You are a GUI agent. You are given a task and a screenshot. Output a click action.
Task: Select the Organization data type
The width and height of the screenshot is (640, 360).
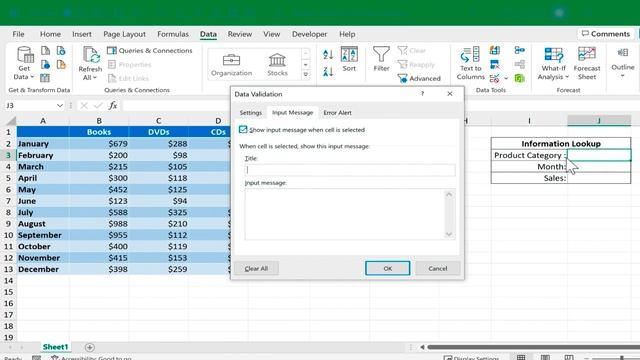(231, 64)
